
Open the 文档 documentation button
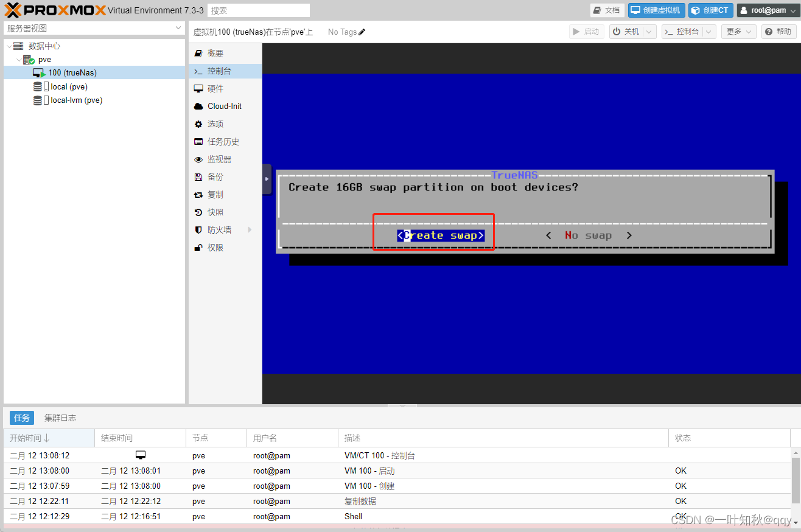(607, 10)
